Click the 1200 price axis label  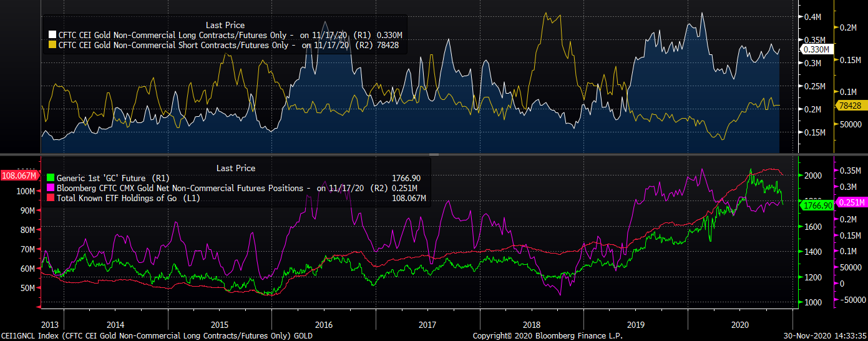[813, 277]
